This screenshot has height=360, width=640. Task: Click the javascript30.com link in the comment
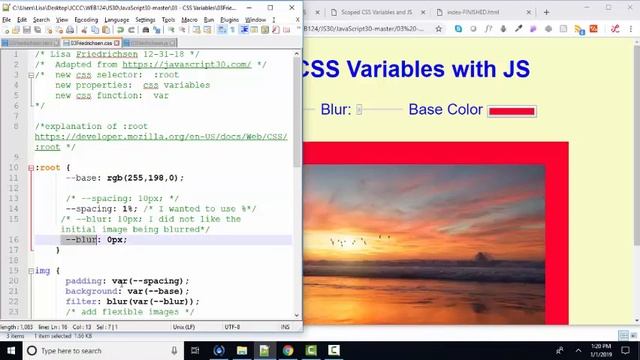[187, 64]
